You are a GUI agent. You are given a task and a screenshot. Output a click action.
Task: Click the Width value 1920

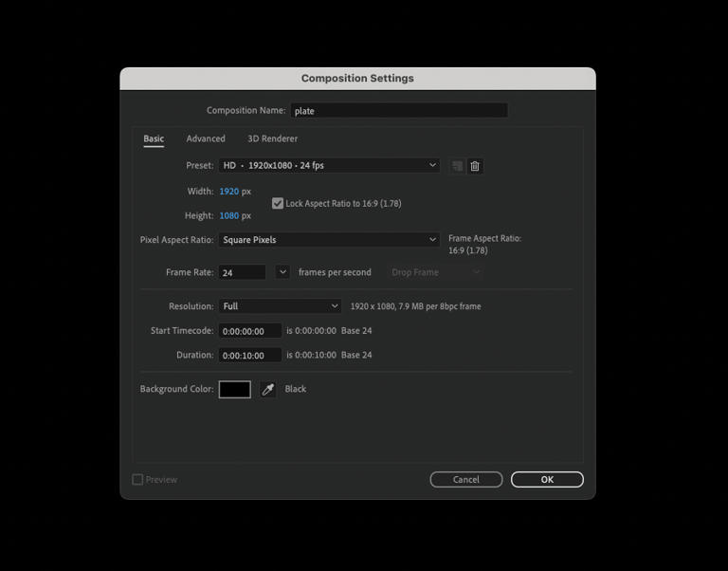(x=228, y=192)
